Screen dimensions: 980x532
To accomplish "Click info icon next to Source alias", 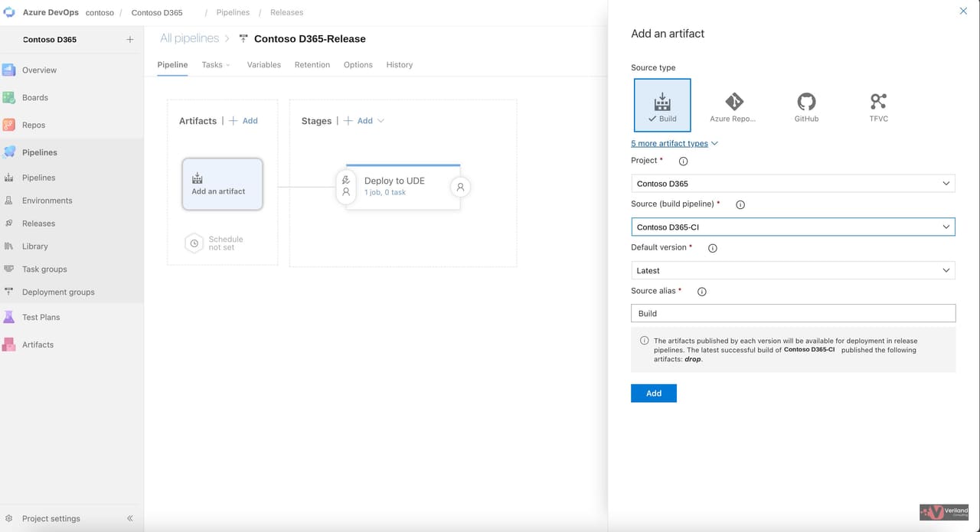I will click(702, 292).
